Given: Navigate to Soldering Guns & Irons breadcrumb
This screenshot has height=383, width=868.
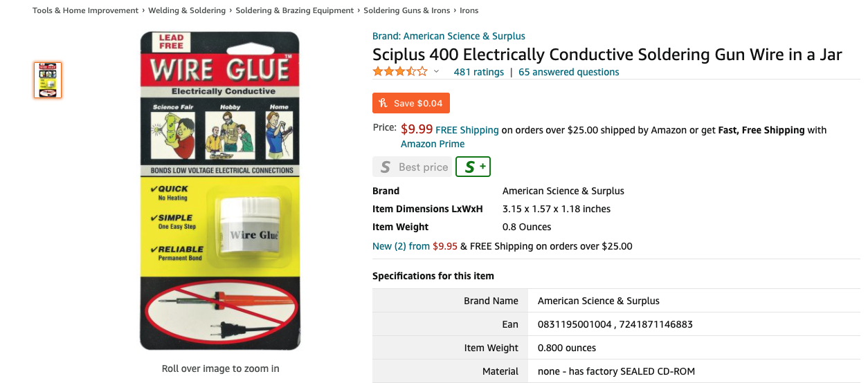Looking at the screenshot, I should click(406, 10).
